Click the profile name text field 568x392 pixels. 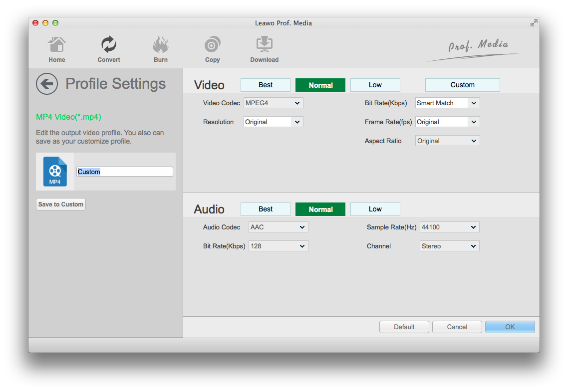point(125,172)
